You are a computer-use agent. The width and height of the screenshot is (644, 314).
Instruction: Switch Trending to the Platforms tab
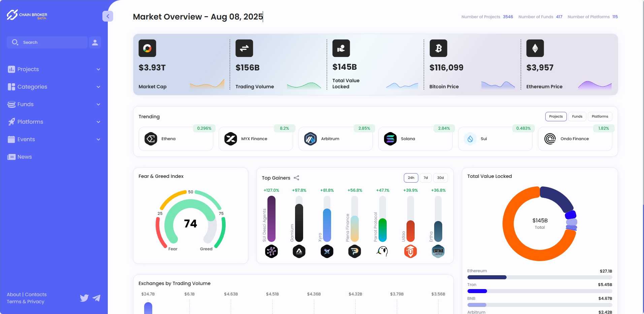[600, 117]
